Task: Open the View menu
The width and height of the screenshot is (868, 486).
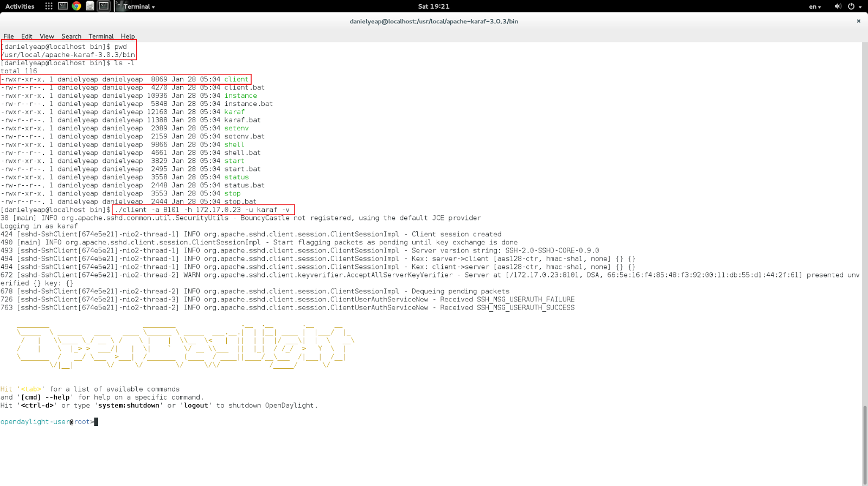Action: [x=47, y=36]
